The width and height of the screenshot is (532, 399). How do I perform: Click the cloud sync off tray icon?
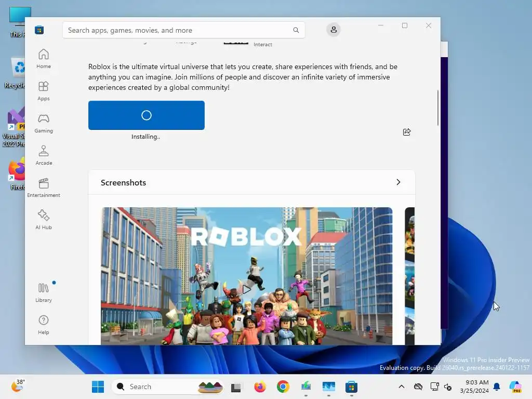click(x=418, y=387)
